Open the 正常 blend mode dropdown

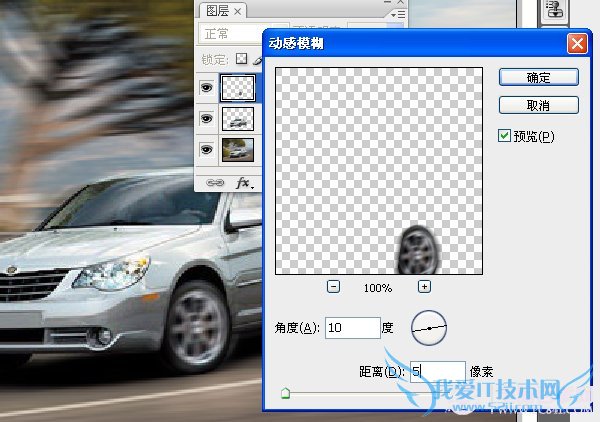click(230, 34)
